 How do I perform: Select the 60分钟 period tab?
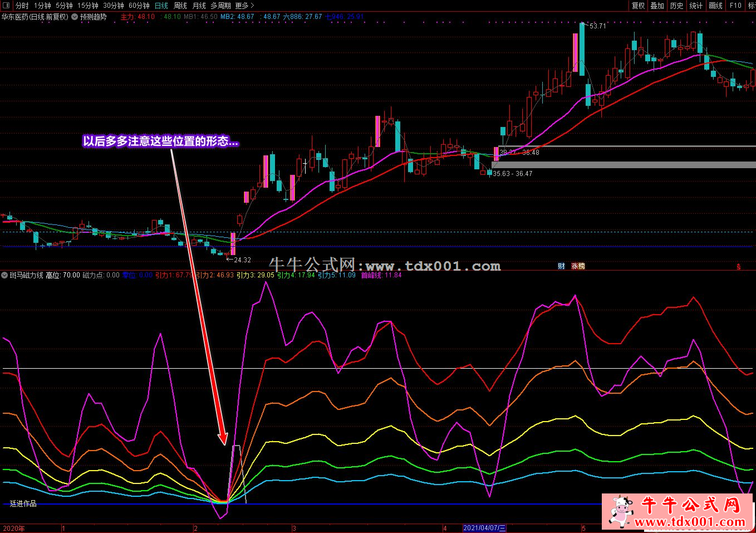tap(139, 6)
